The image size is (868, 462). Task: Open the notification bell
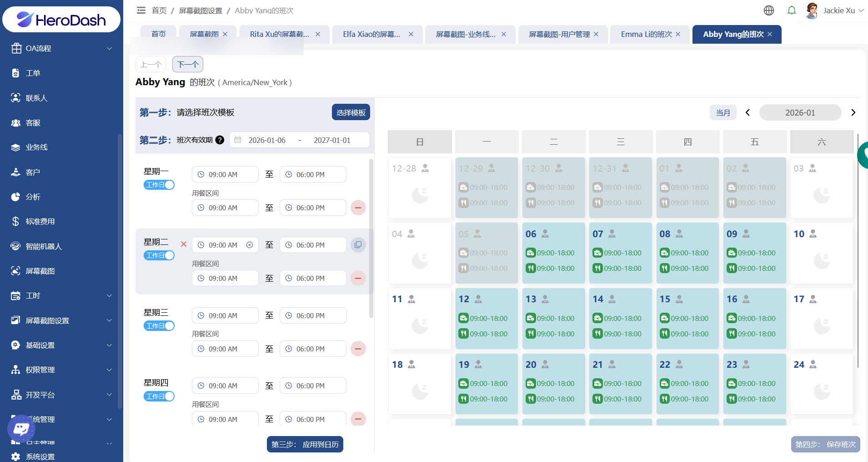point(792,10)
